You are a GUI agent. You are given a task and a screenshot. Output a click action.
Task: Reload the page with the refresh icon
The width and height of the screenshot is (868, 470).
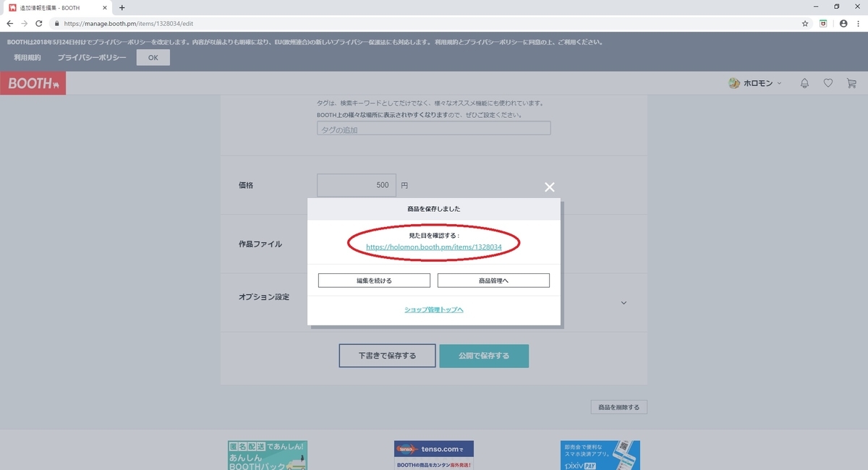coord(38,23)
